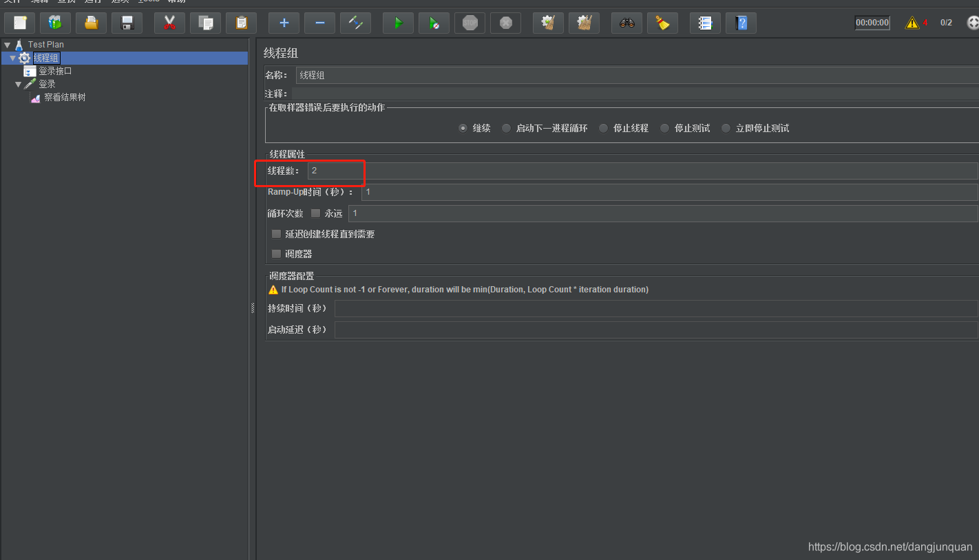
Task: Start the test with green play icon
Action: click(399, 23)
